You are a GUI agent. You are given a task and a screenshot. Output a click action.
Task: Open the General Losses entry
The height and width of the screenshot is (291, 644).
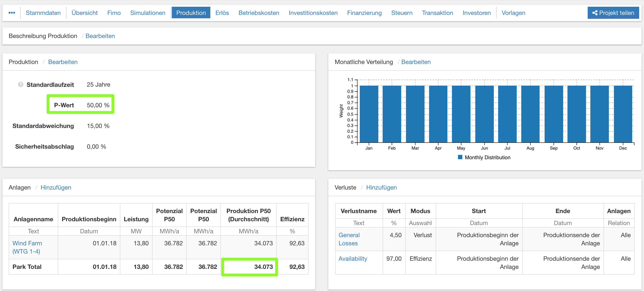coord(349,239)
